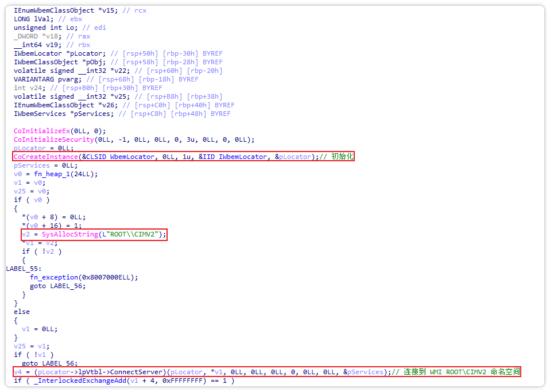Open the fn_heap_1 function reference
550x392 pixels.
click(x=49, y=174)
